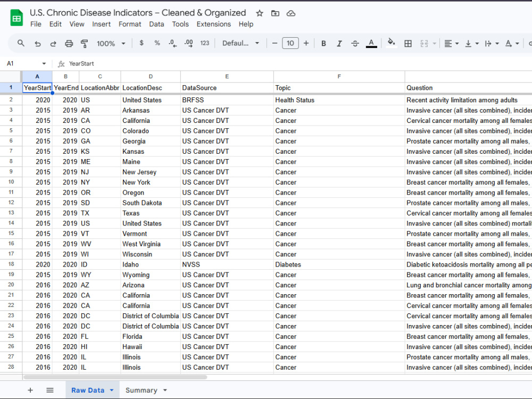Open font family dropdown
The width and height of the screenshot is (532, 399).
(240, 43)
